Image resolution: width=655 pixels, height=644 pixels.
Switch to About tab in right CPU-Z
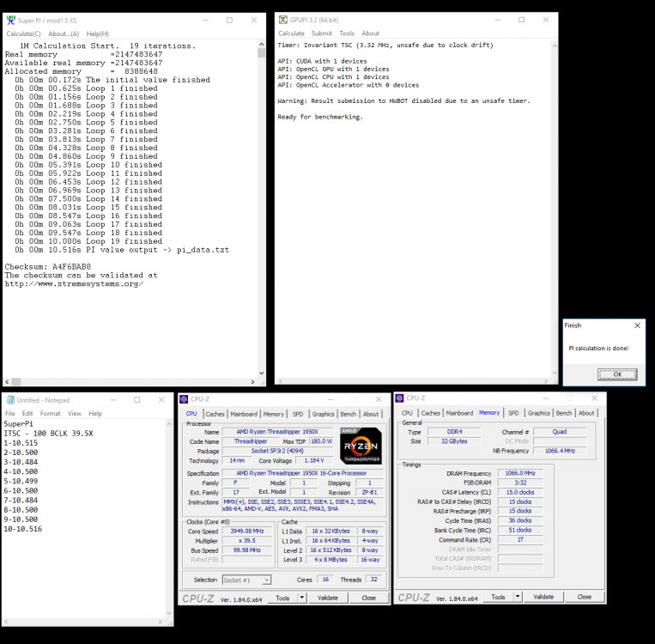pos(586,413)
